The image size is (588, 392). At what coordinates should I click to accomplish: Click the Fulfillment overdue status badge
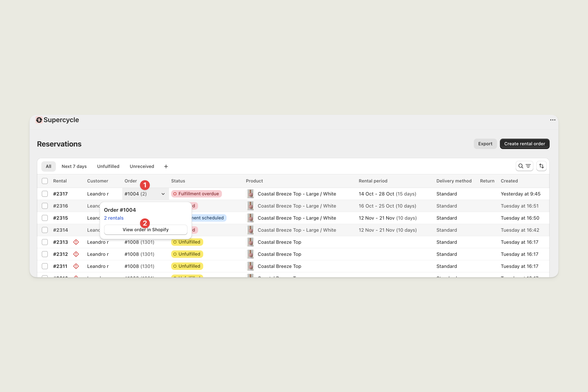196,194
